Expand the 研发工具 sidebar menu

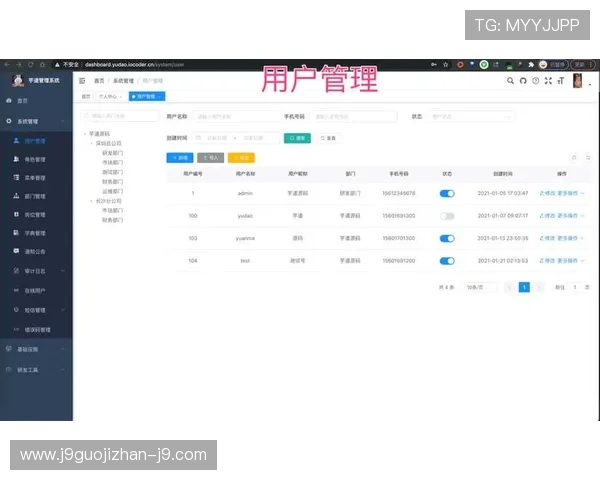point(36,370)
